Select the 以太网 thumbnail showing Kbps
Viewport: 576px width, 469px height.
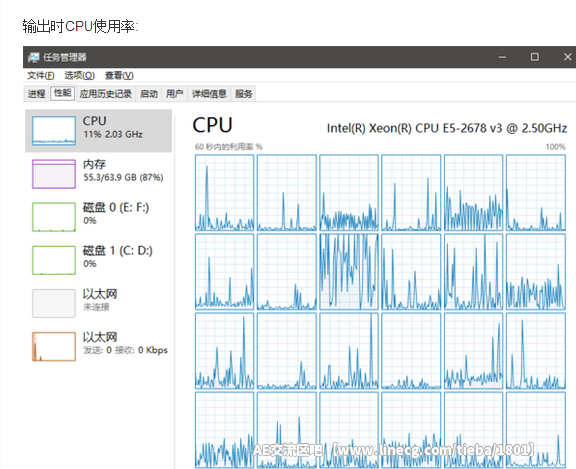click(x=54, y=347)
